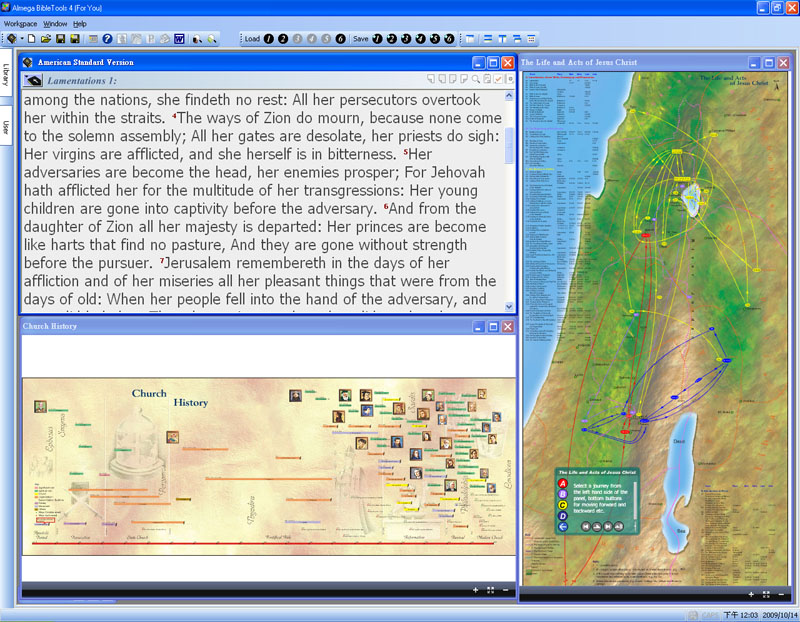Save workspace to slot 2
Image resolution: width=800 pixels, height=622 pixels.
click(392, 39)
